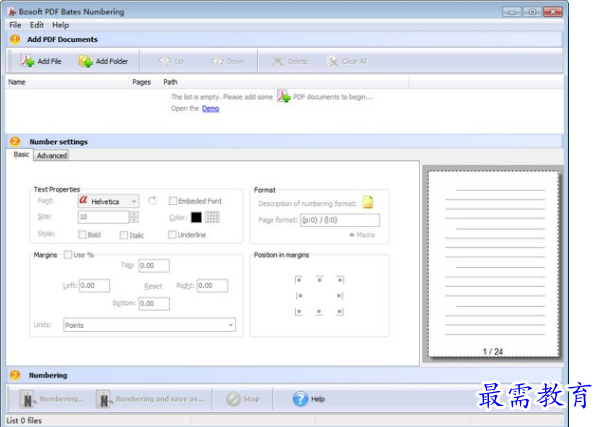Click the Page format input field

(340, 220)
